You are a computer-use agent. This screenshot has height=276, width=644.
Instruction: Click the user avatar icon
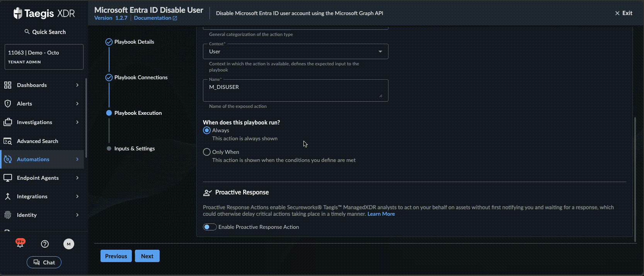[69, 244]
